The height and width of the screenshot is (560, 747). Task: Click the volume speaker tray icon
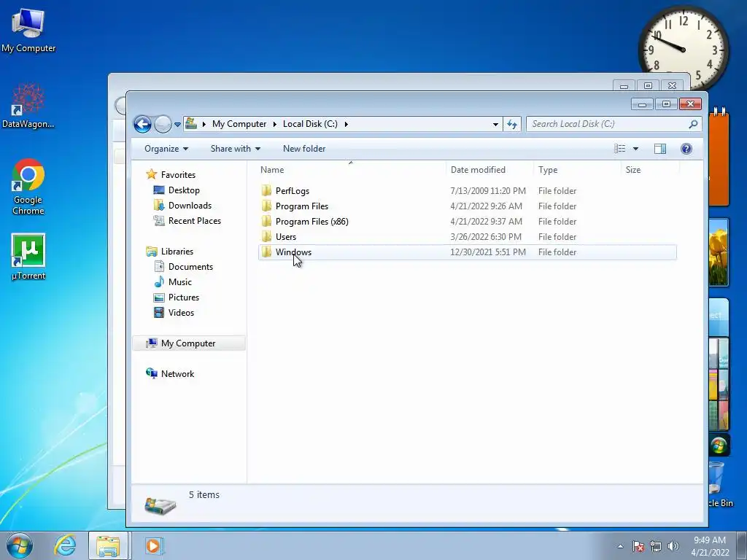[673, 546]
